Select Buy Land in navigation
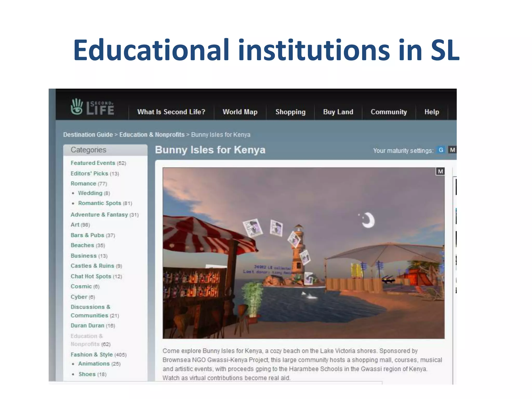The width and height of the screenshot is (532, 399). [338, 112]
